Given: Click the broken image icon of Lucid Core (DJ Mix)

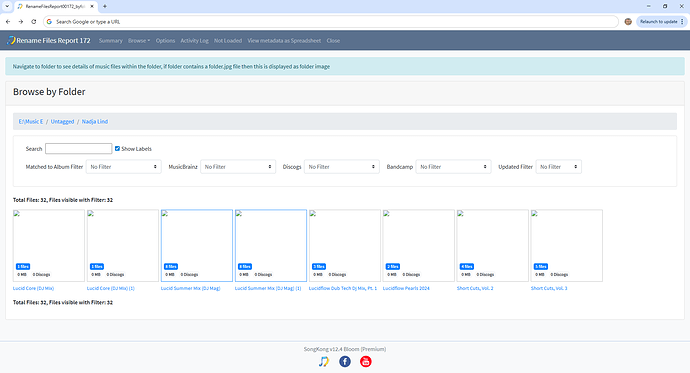Looking at the screenshot, I should [x=17, y=214].
